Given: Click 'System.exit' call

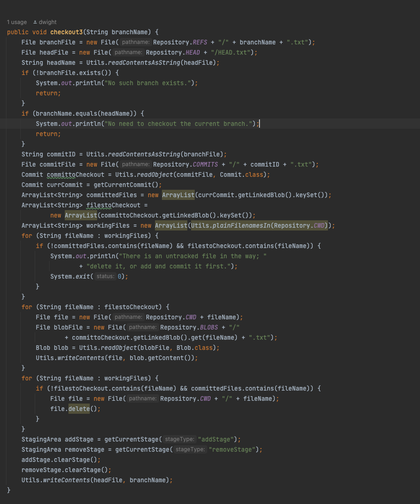Looking at the screenshot, I should [x=70, y=276].
